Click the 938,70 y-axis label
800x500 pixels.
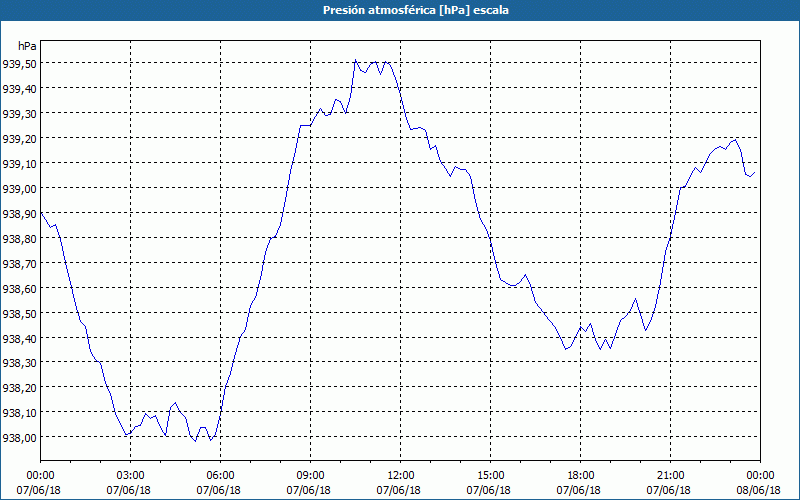[x=19, y=263]
